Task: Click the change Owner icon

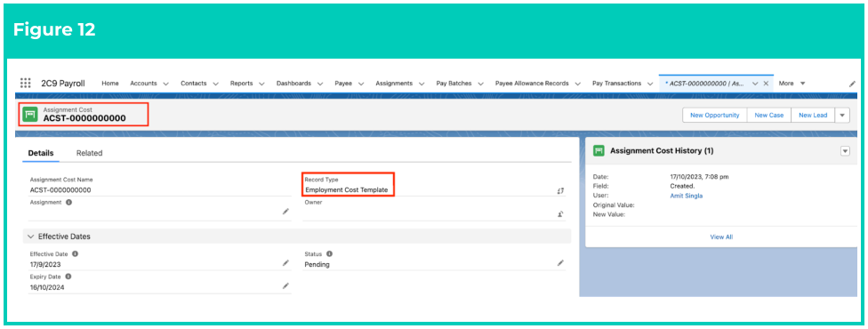Action: [560, 213]
